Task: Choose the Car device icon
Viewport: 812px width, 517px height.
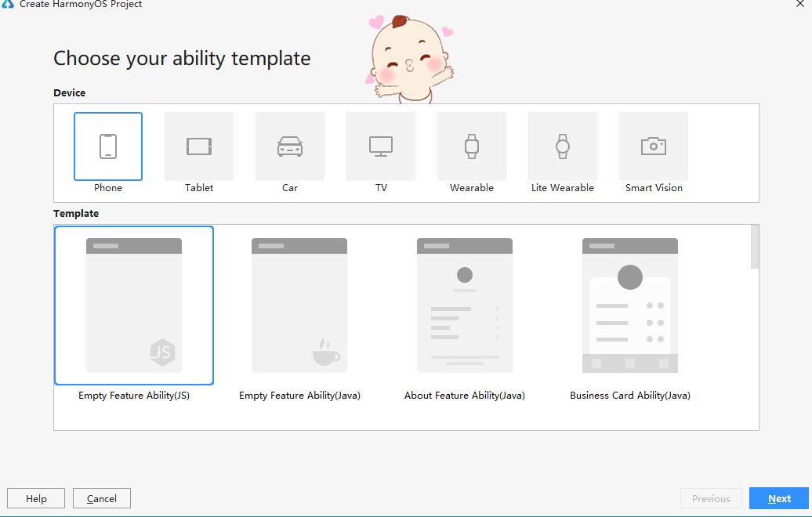Action: click(x=290, y=146)
